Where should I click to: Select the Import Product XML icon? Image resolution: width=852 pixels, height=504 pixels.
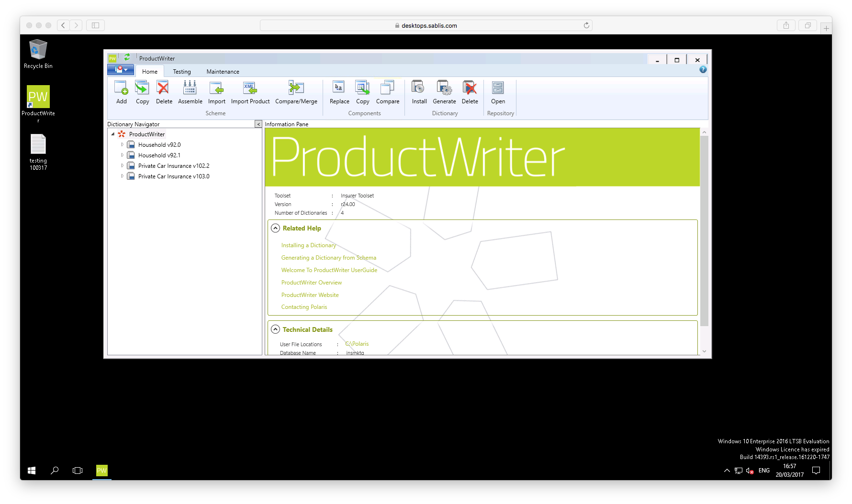(x=250, y=88)
